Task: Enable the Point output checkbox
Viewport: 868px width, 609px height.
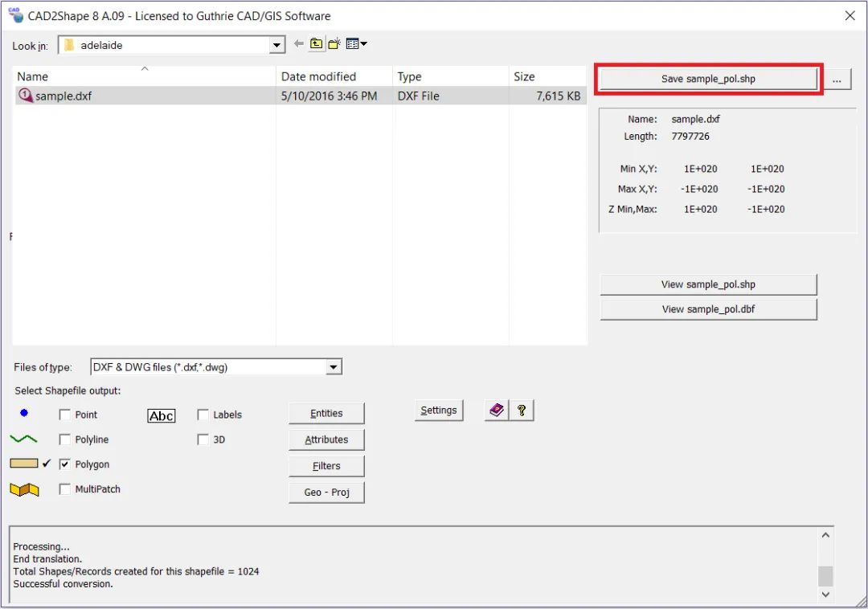Action: [65, 415]
